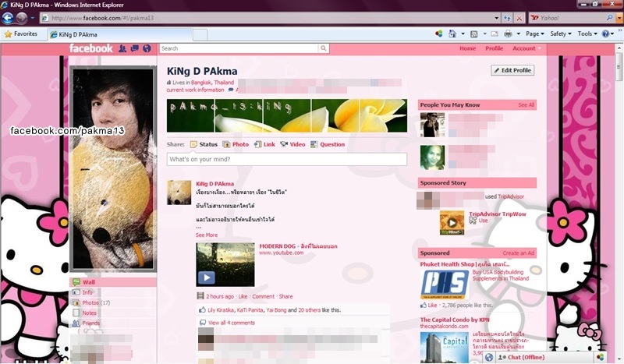Choose Video share option

(292, 144)
